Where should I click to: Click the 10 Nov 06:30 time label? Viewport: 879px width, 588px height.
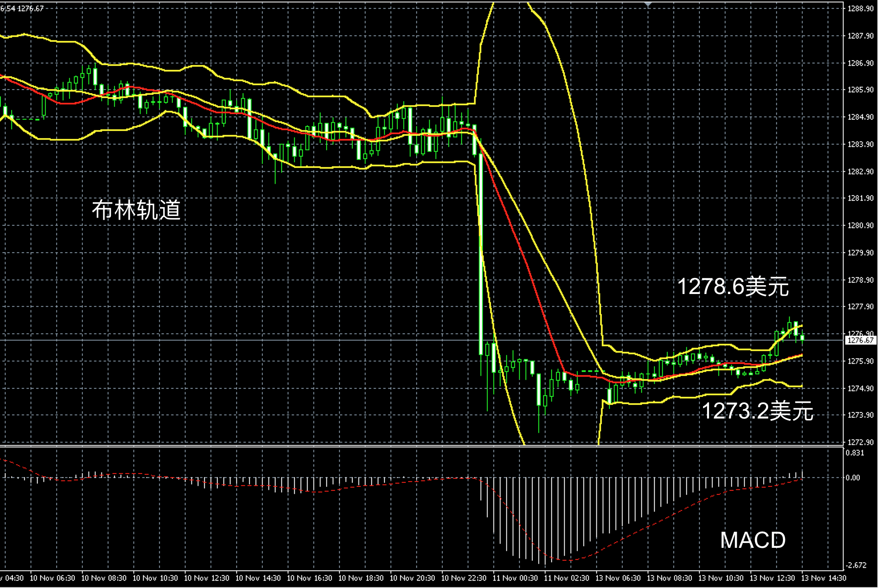pos(52,578)
